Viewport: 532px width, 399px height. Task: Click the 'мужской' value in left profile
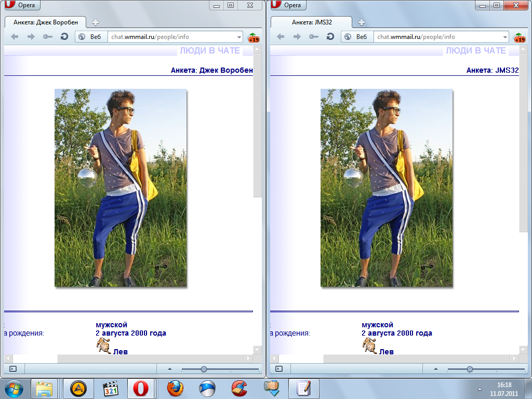click(111, 325)
